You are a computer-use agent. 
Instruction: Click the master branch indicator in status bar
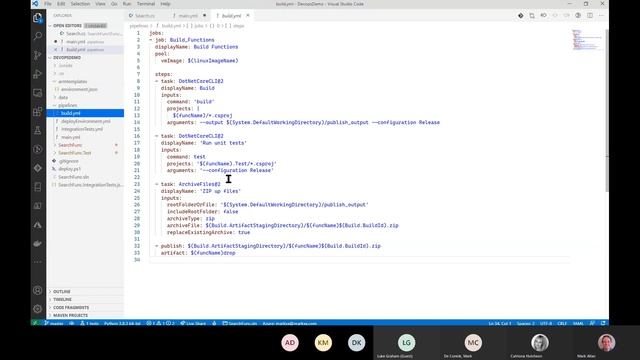point(54,323)
